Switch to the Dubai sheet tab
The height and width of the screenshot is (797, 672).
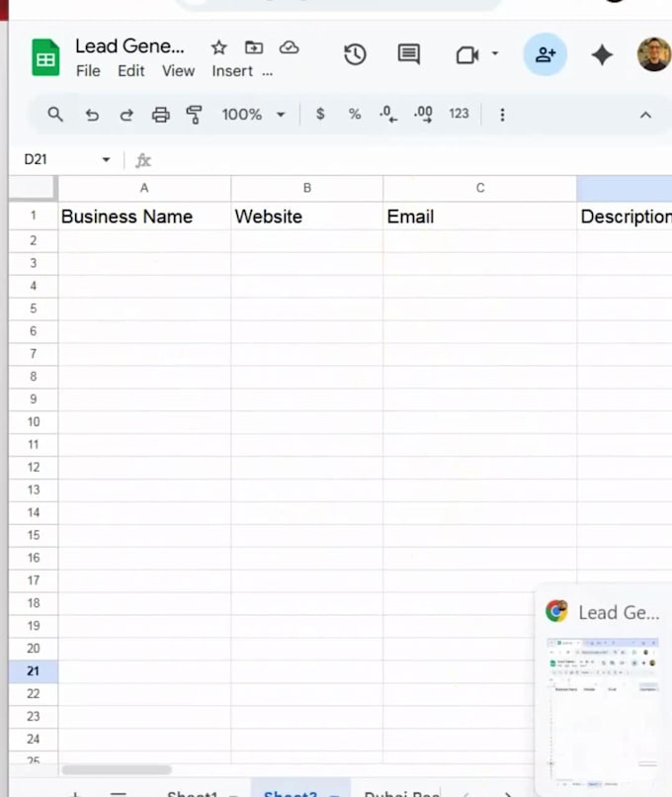point(401,793)
